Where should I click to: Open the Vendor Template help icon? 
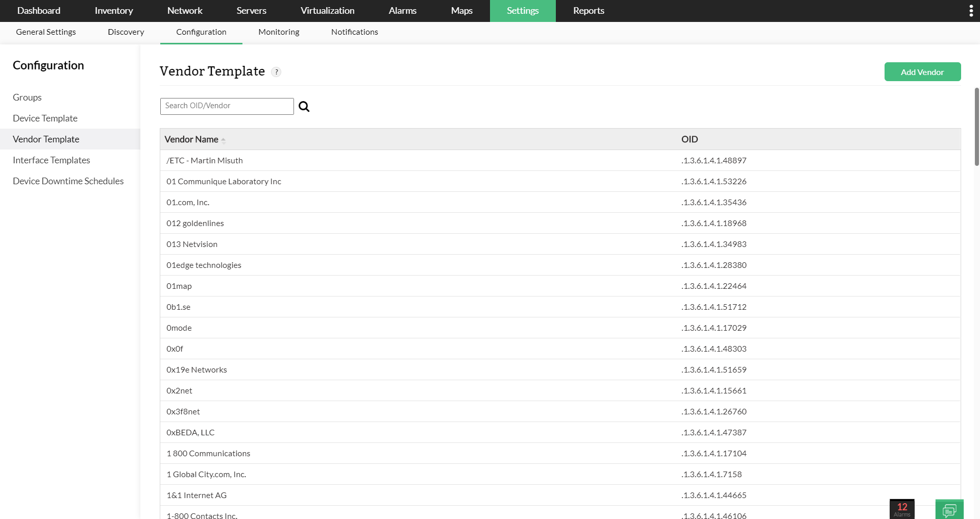(x=276, y=72)
